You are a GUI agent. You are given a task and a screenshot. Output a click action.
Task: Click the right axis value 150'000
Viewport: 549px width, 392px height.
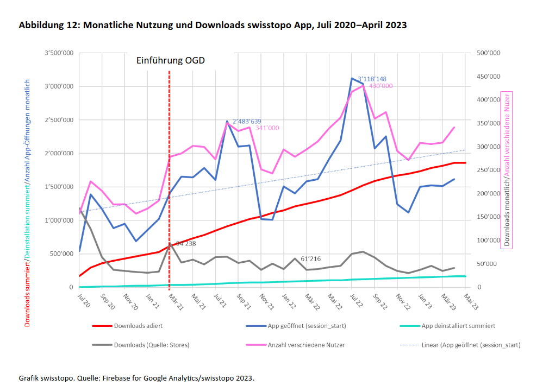[x=489, y=217]
